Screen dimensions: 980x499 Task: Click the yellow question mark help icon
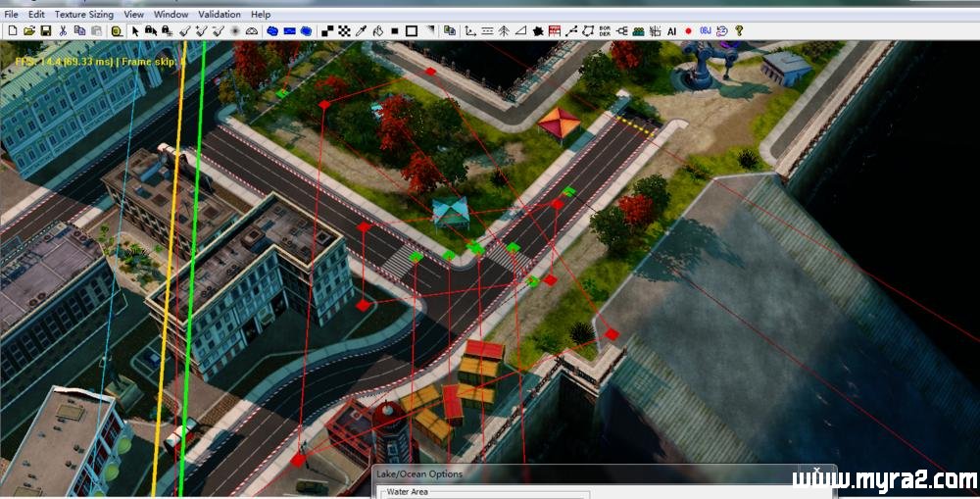click(738, 31)
